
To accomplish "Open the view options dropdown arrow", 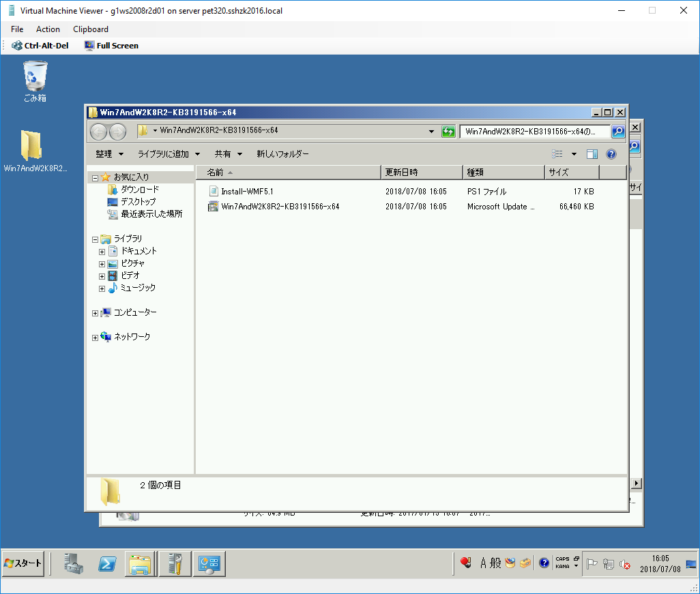I will (x=574, y=154).
